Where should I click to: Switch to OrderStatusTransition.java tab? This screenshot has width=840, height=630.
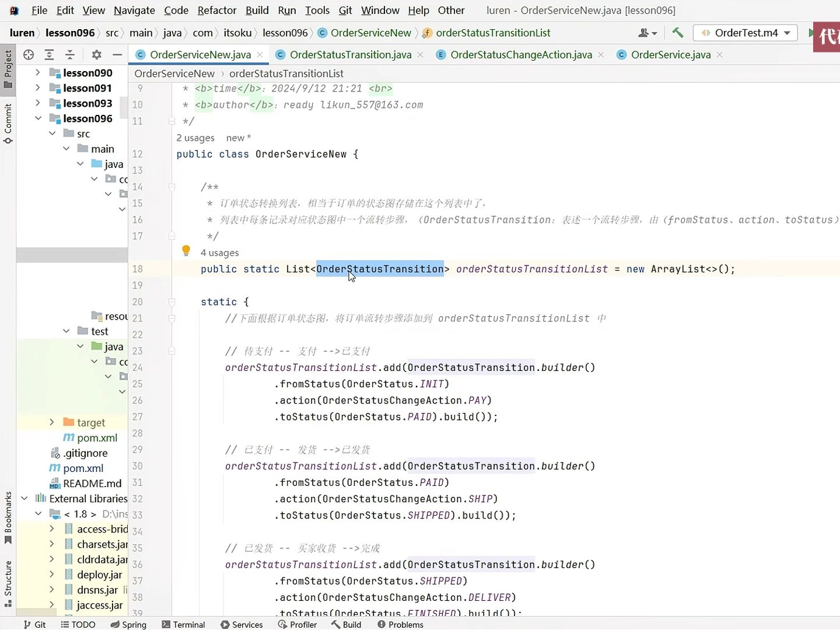pyautogui.click(x=350, y=54)
